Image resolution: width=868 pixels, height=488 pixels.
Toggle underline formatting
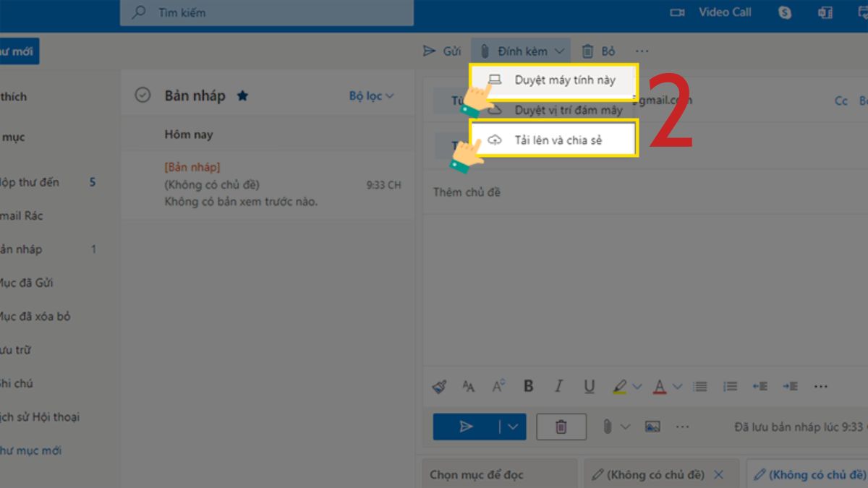tap(589, 387)
